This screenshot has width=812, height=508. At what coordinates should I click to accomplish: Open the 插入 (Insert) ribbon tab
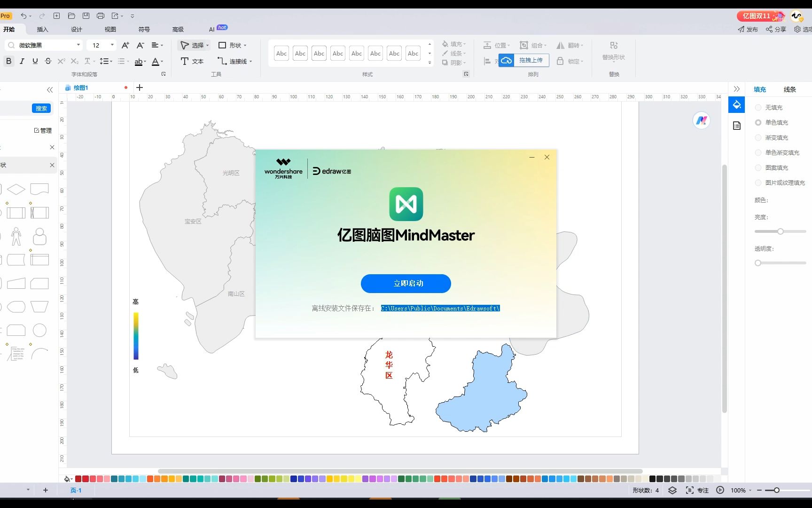coord(42,29)
